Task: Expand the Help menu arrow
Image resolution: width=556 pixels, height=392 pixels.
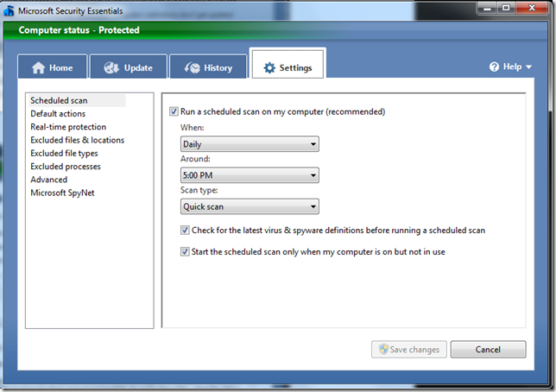Action: [528, 66]
